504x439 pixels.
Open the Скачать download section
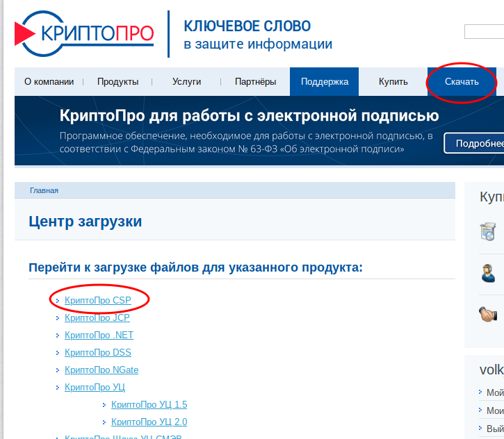(462, 81)
